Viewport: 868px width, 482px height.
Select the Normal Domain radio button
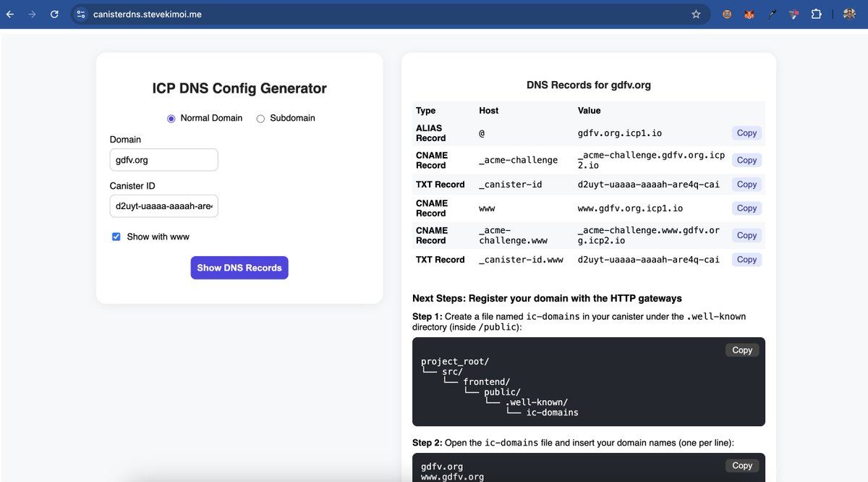[x=171, y=119]
